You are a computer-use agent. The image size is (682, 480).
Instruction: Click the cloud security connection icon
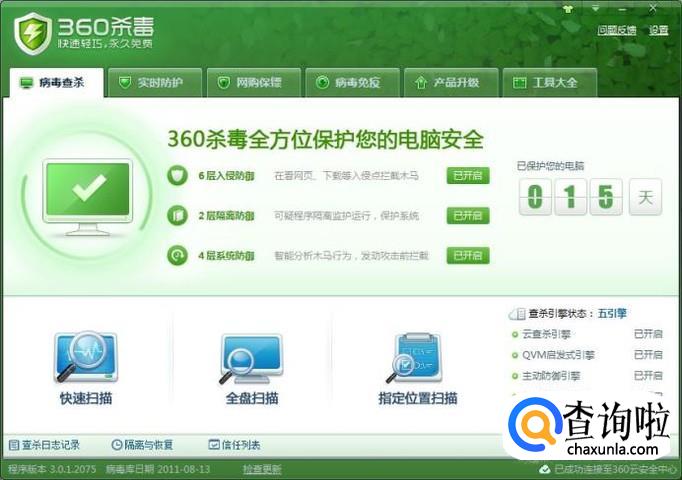(544, 470)
